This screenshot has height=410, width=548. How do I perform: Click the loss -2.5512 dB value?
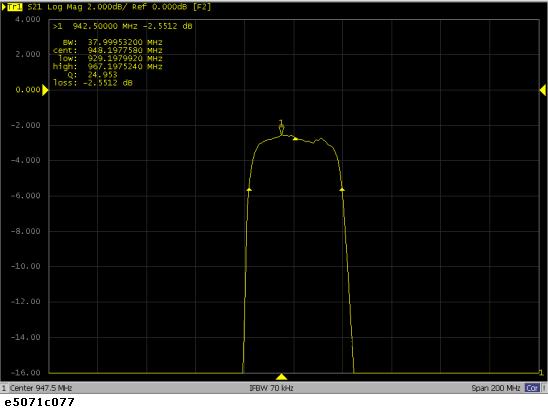[108, 83]
